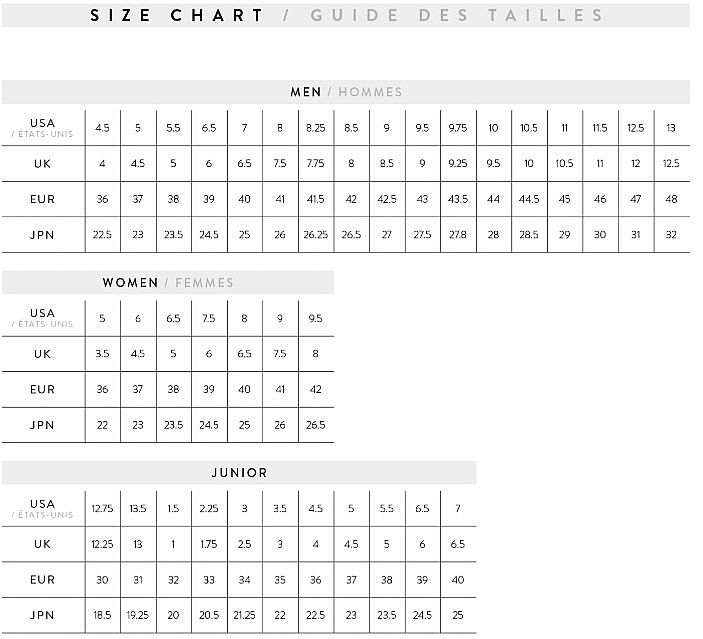Click Men's USA size 8.25 cell

pyautogui.click(x=316, y=128)
